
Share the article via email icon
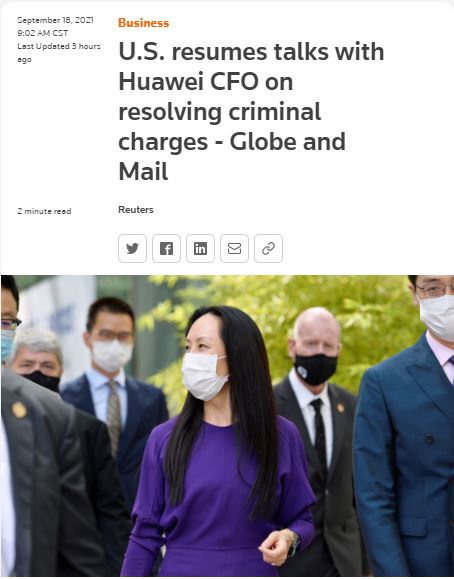pos(234,248)
